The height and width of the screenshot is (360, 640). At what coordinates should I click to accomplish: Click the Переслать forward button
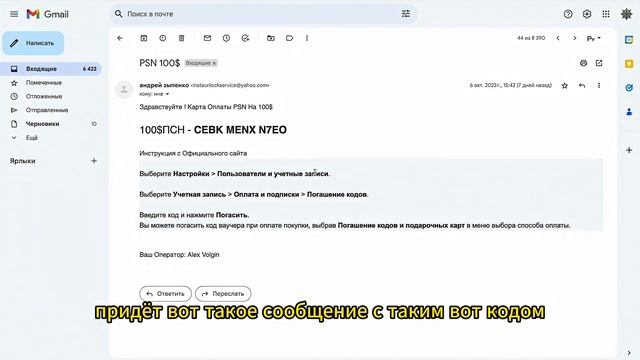click(x=223, y=293)
